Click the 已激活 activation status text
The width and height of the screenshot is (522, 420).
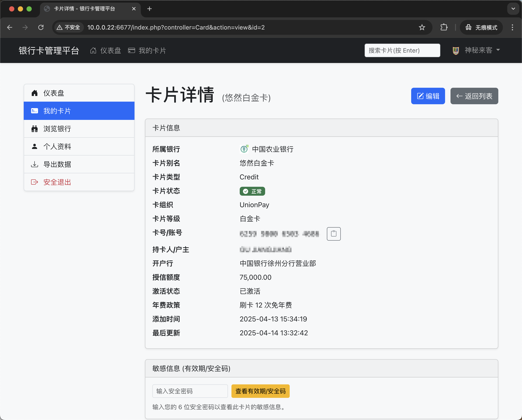coord(250,291)
